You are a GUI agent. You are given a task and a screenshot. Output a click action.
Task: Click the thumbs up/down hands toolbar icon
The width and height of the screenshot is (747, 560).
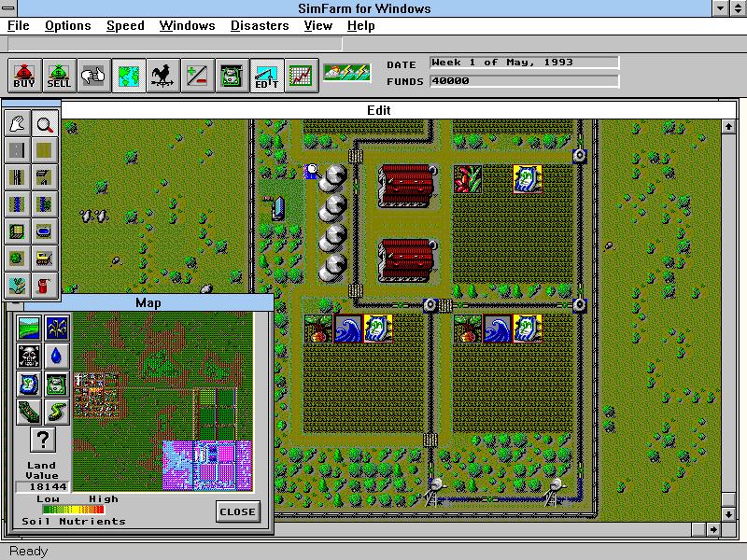pos(94,76)
